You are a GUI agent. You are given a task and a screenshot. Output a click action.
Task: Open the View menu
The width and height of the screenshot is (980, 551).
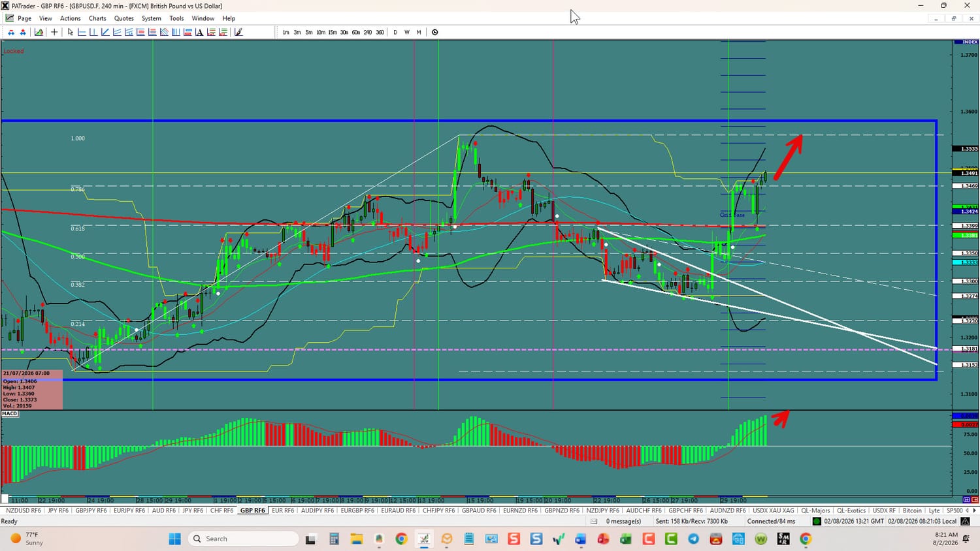46,18
